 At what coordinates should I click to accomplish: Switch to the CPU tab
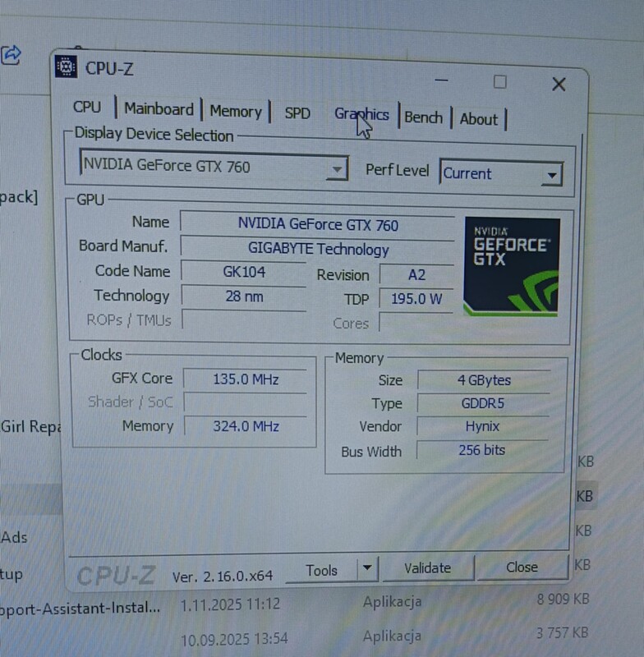click(x=87, y=108)
